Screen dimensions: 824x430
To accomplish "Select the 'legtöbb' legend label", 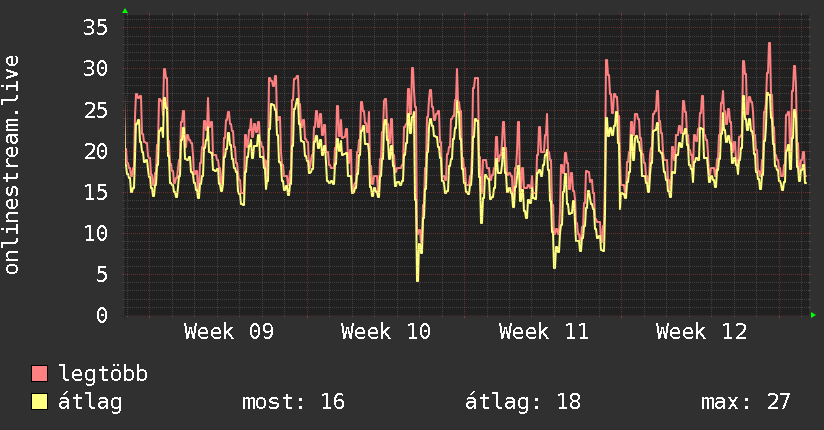I will click(x=103, y=374).
